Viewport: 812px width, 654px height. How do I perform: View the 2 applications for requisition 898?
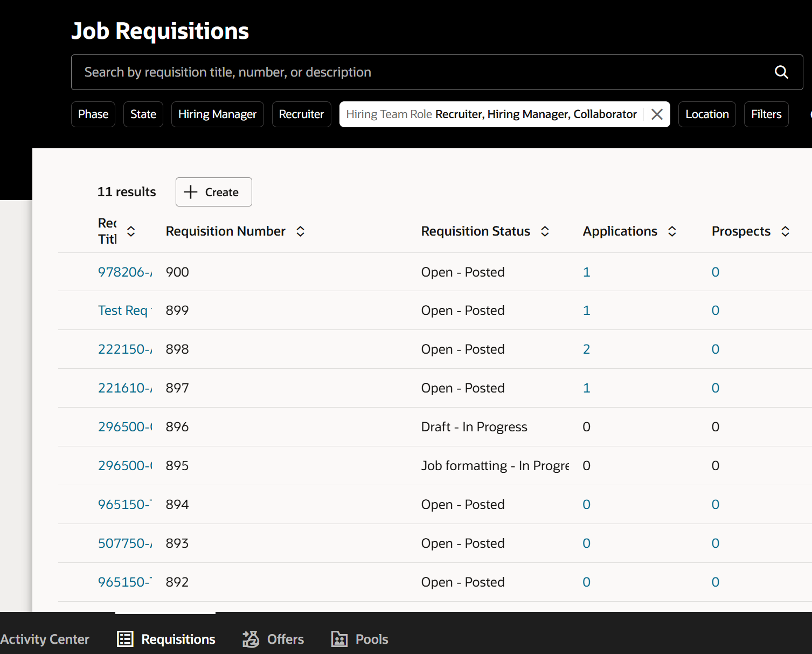click(586, 349)
